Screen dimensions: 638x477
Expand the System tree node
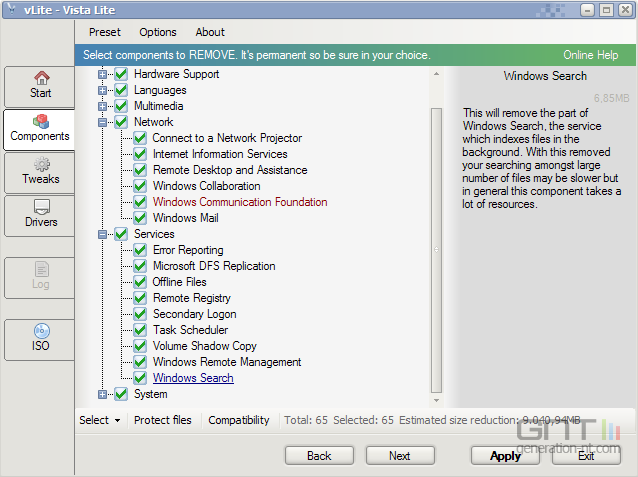tap(102, 394)
